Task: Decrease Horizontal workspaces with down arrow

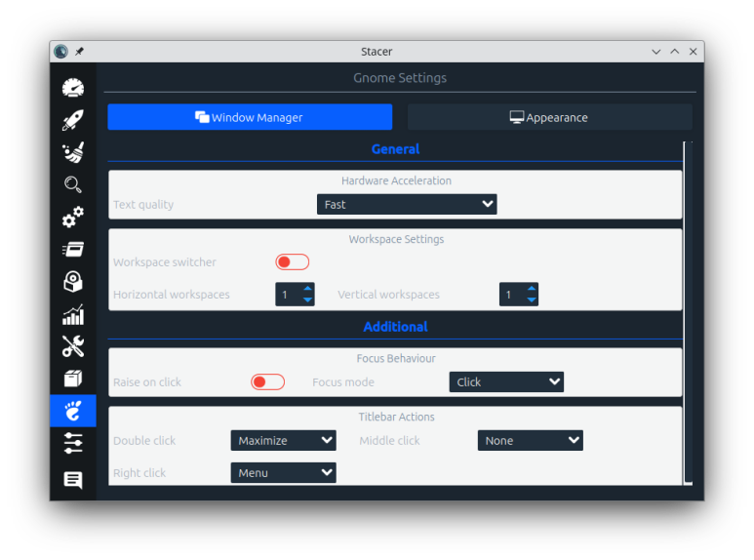Action: click(308, 300)
